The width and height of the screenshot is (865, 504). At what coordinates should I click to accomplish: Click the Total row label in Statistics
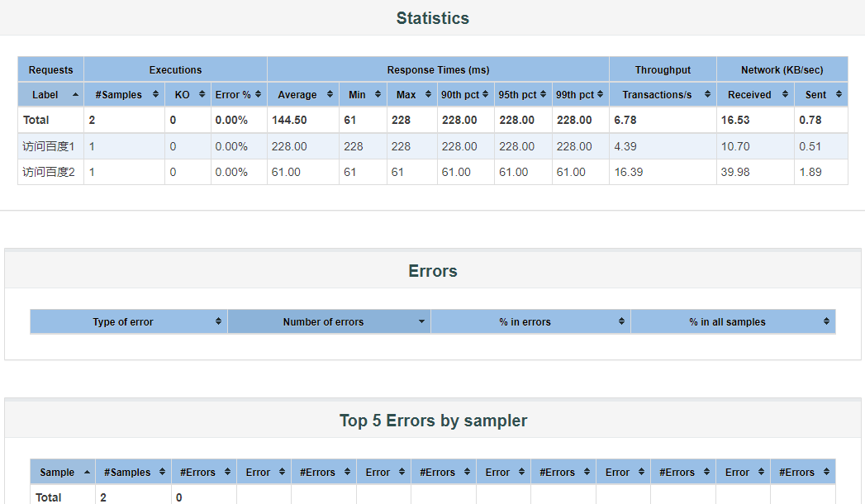tap(36, 120)
